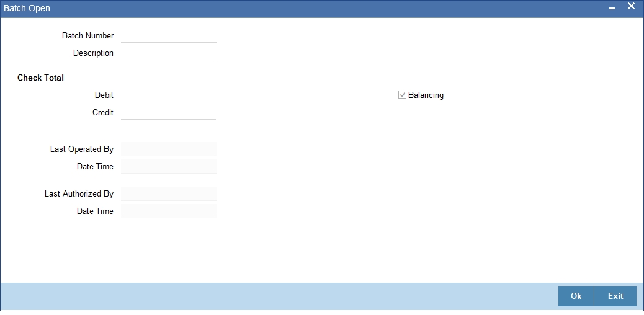
Task: Toggle the Balancing checkbox
Action: pos(402,95)
